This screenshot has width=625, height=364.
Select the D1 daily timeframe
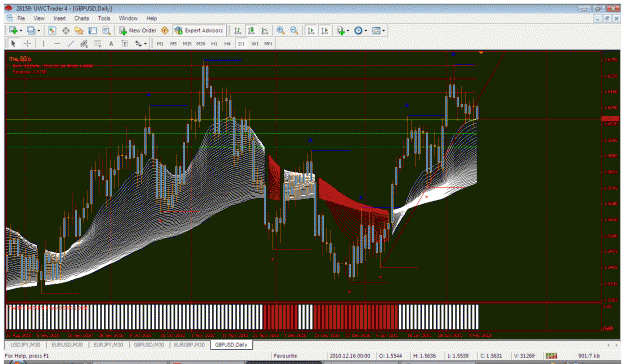click(x=241, y=43)
